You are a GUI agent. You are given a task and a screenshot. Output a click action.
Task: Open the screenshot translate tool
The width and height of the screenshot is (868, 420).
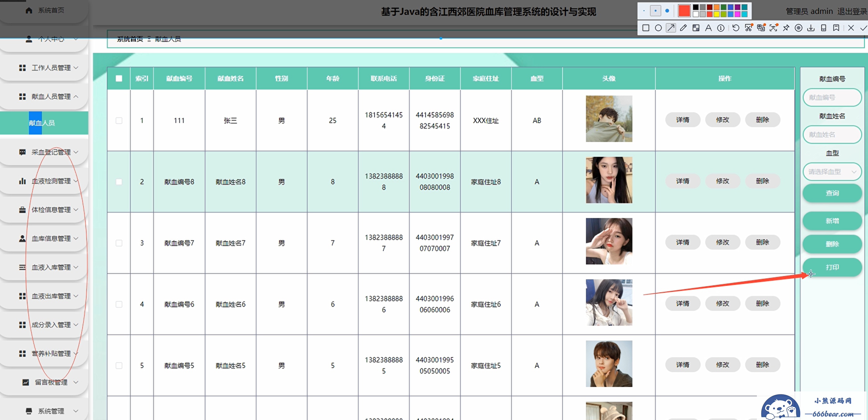tap(761, 28)
